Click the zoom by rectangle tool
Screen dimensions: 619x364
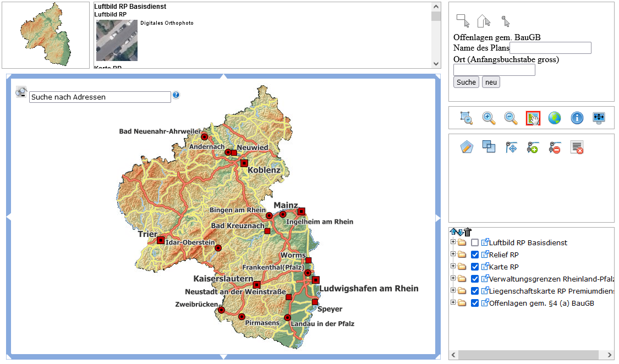click(466, 118)
